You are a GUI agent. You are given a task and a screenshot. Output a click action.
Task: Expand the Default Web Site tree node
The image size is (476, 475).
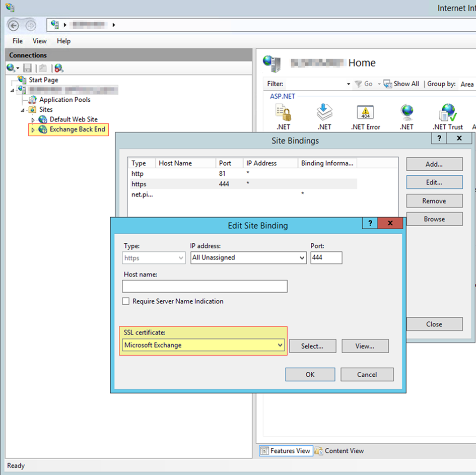33,120
